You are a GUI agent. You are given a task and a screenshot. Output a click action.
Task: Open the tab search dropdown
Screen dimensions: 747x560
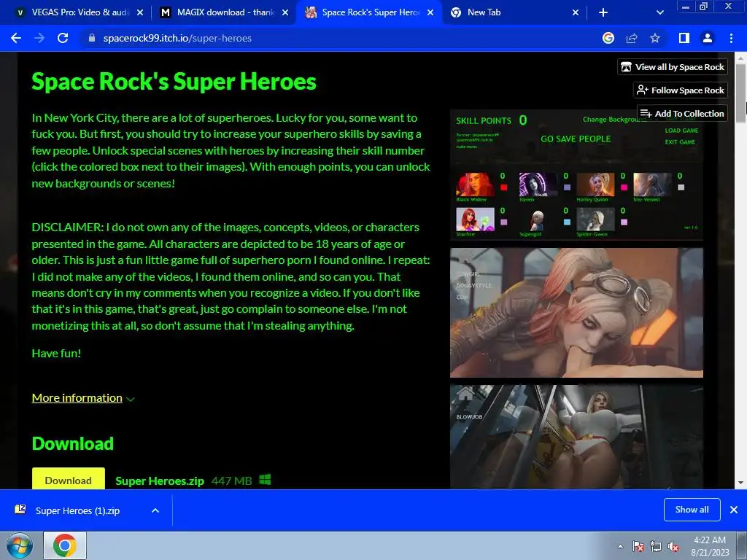(659, 12)
